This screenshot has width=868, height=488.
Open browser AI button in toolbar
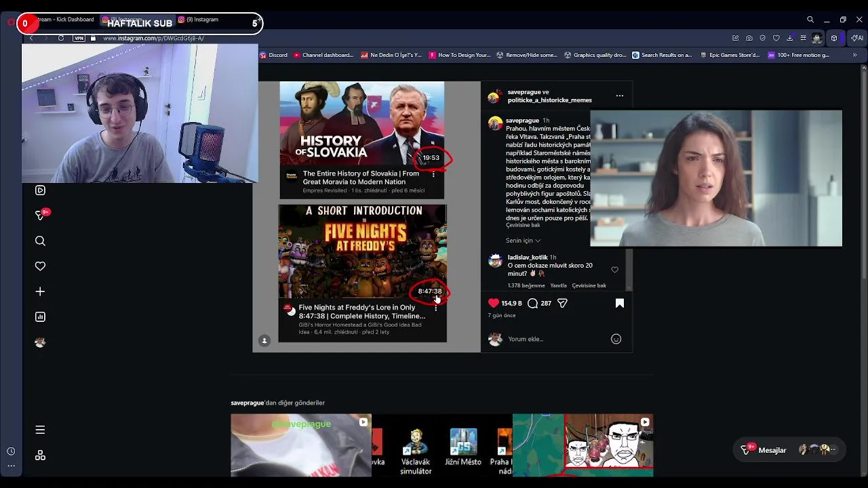856,38
